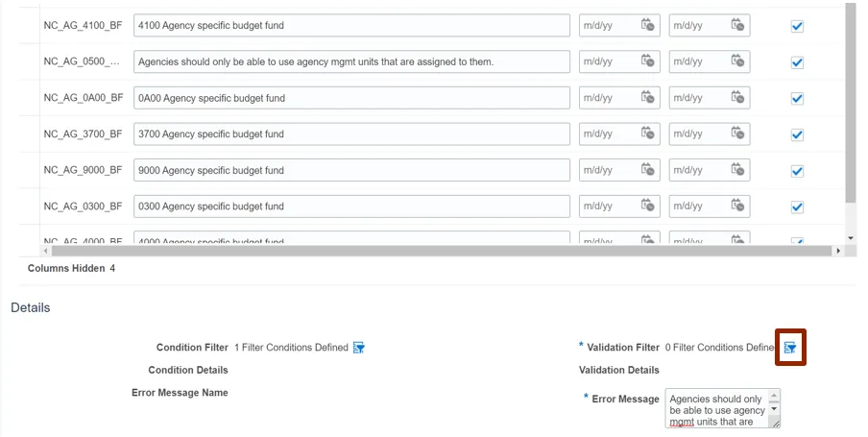
Task: Uncheck the checkbox for NC_AG_4100_BF row
Action: point(797,27)
